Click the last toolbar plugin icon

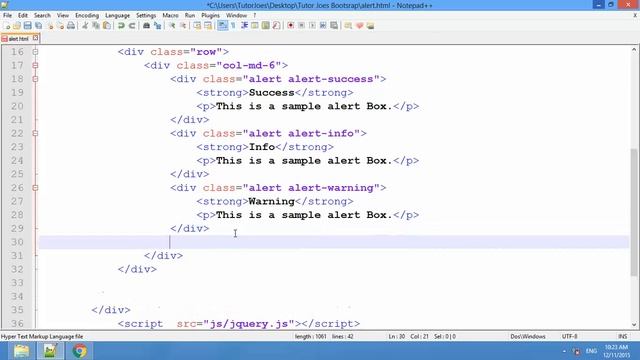370,26
